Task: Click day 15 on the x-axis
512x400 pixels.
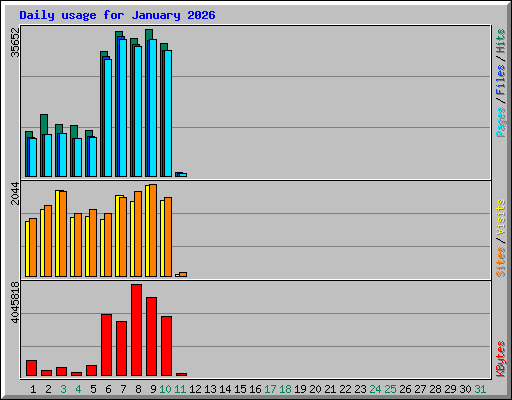Action: point(240,389)
